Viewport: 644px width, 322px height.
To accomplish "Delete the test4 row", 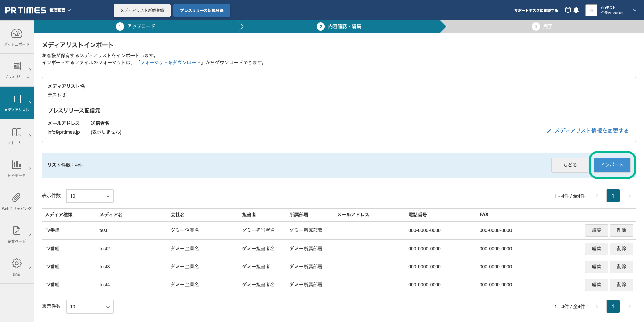I will (x=621, y=285).
